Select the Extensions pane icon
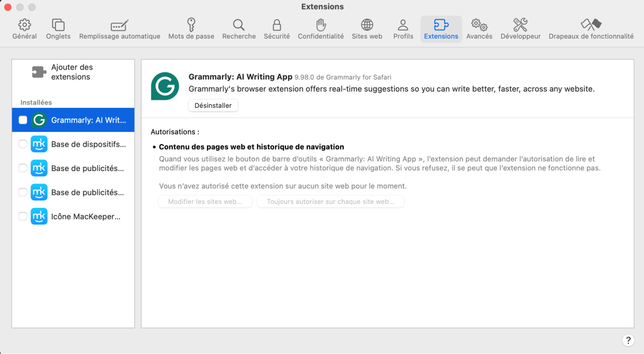644x354 pixels. [441, 24]
